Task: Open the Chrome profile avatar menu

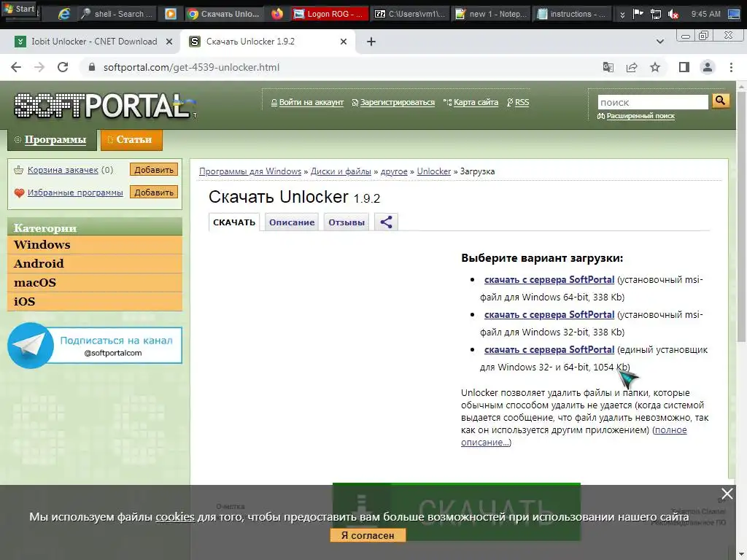Action: [x=708, y=67]
